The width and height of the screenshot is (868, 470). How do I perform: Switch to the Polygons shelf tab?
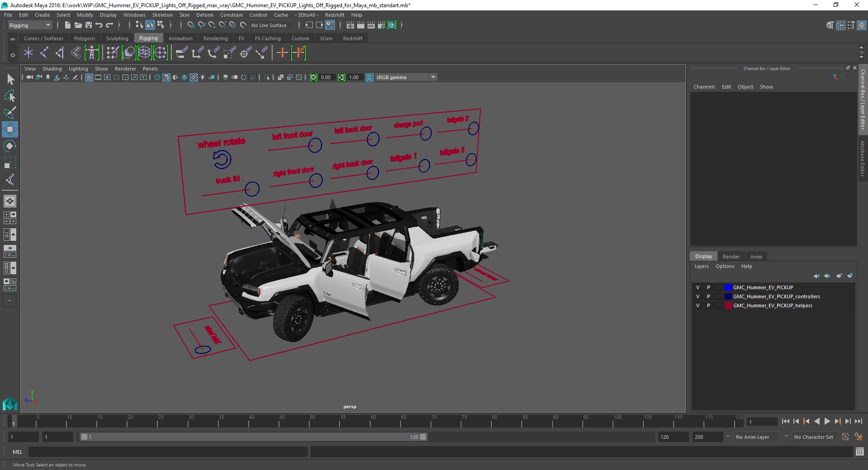pyautogui.click(x=85, y=38)
